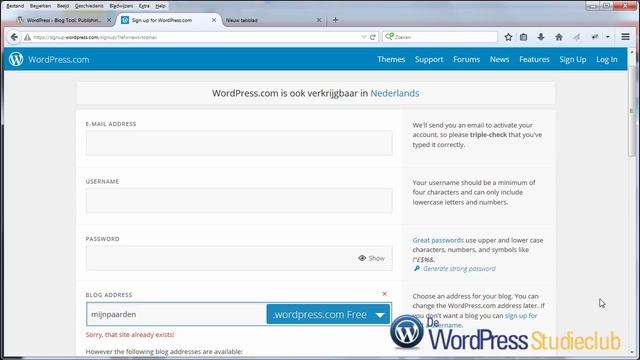Click the blog address field with mijnpaarden
640x360 pixels.
(176, 314)
